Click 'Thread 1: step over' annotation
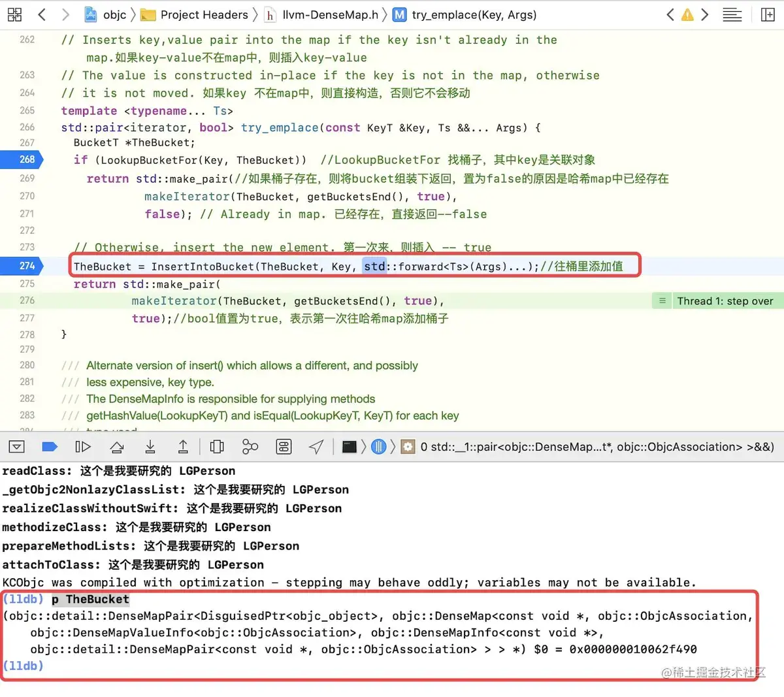This screenshot has height=697, width=784. click(725, 301)
